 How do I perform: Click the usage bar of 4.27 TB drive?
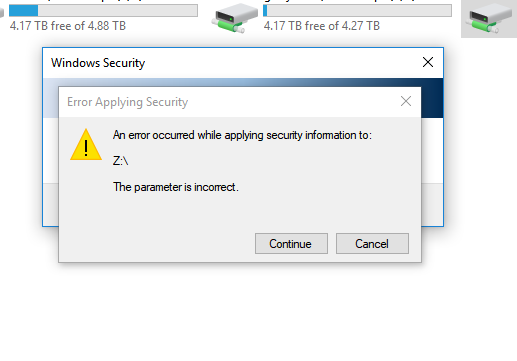tap(357, 11)
